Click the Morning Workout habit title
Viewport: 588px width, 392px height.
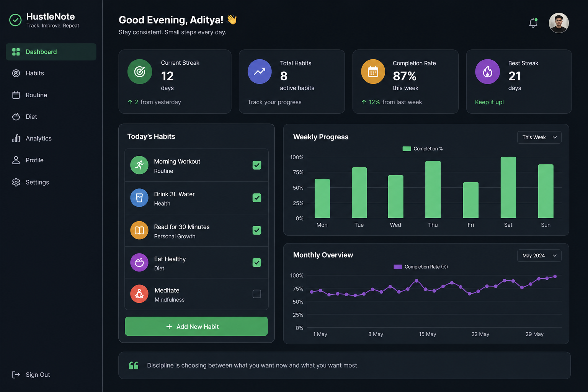click(177, 162)
